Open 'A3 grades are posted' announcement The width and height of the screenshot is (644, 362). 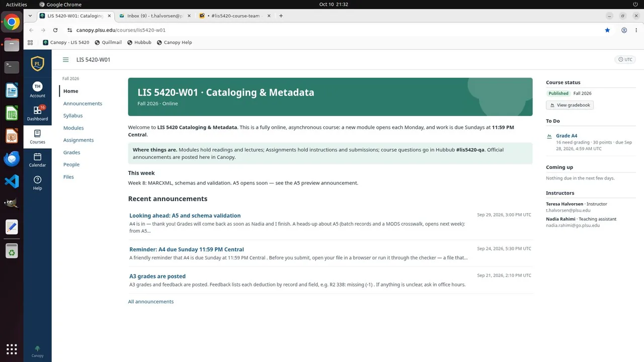coord(157,277)
